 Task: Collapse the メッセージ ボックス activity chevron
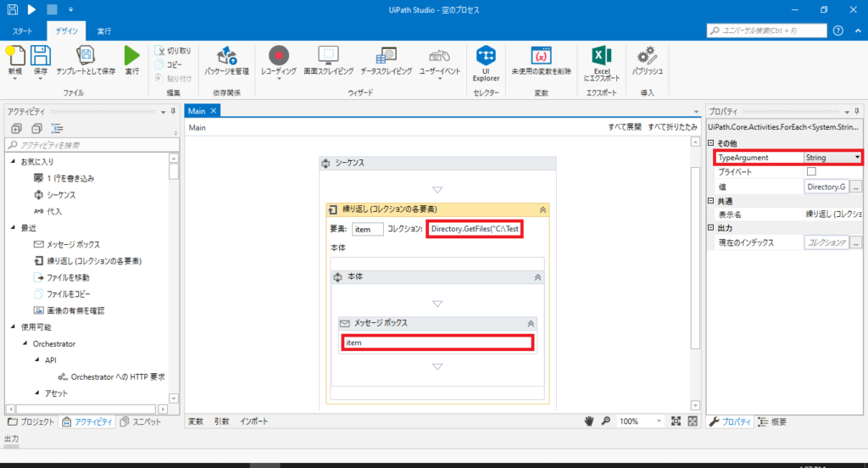point(531,324)
